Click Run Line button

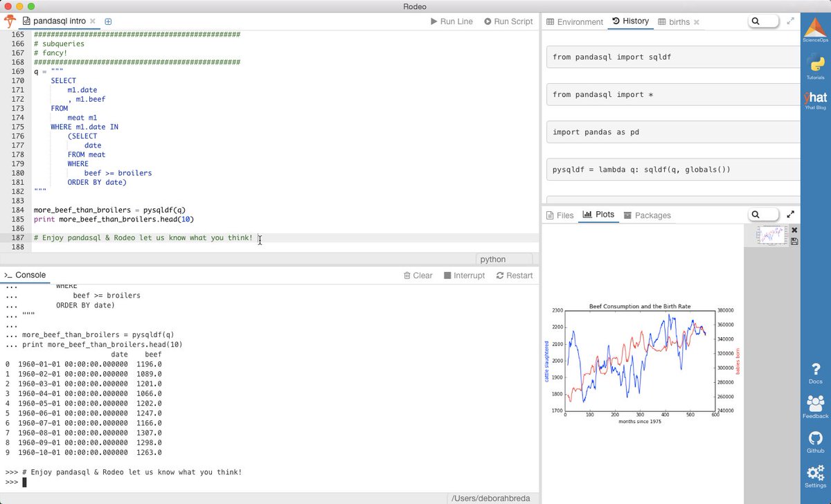click(452, 21)
